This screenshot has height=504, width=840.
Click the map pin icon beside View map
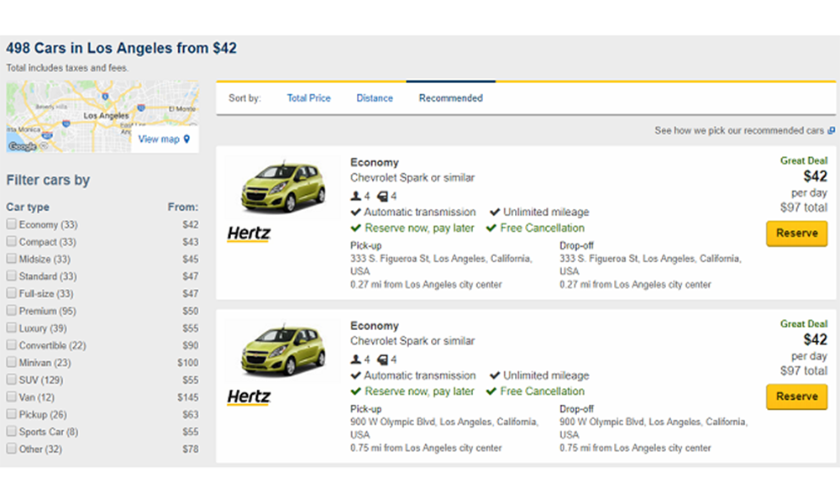186,139
